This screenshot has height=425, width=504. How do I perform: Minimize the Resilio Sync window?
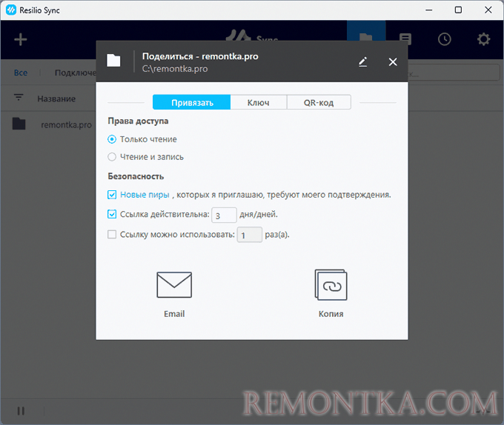click(x=429, y=10)
